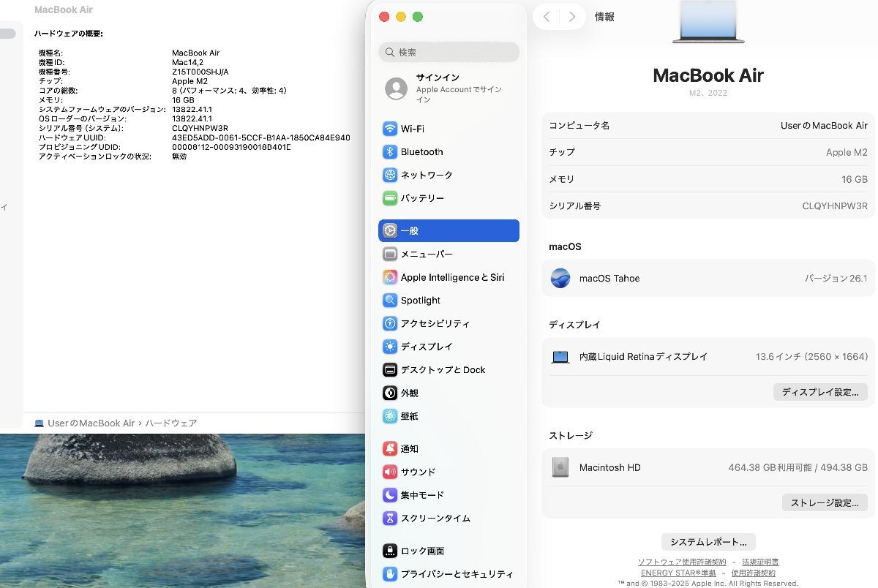Image resolution: width=878 pixels, height=588 pixels.
Task: Click the ディスプレイ設定... button
Action: tap(820, 392)
